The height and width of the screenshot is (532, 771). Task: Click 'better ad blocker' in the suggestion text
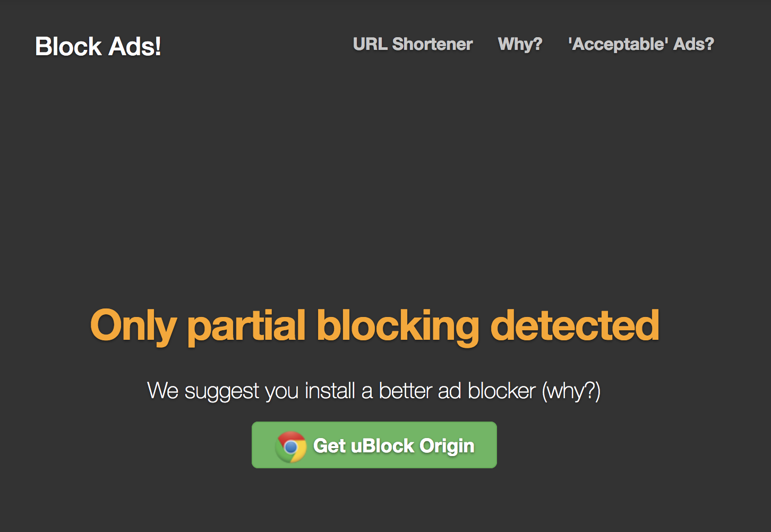click(x=457, y=391)
